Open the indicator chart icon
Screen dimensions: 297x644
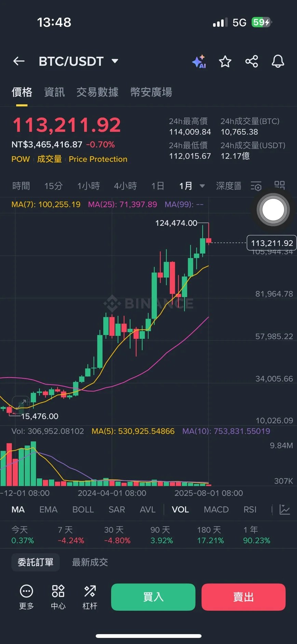click(x=285, y=510)
